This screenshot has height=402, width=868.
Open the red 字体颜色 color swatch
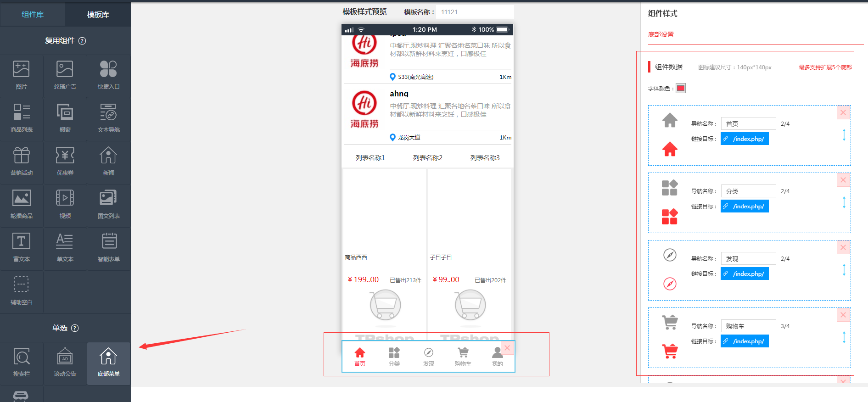(681, 88)
